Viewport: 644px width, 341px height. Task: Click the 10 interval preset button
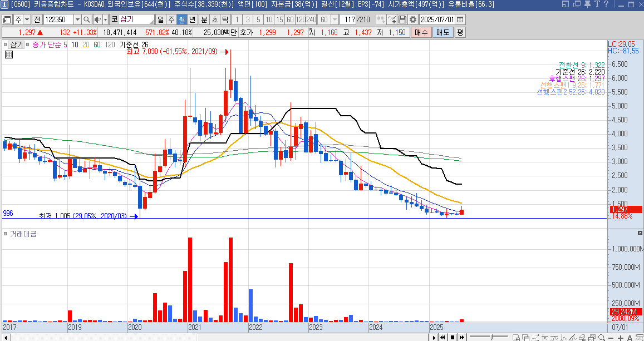[x=269, y=19]
